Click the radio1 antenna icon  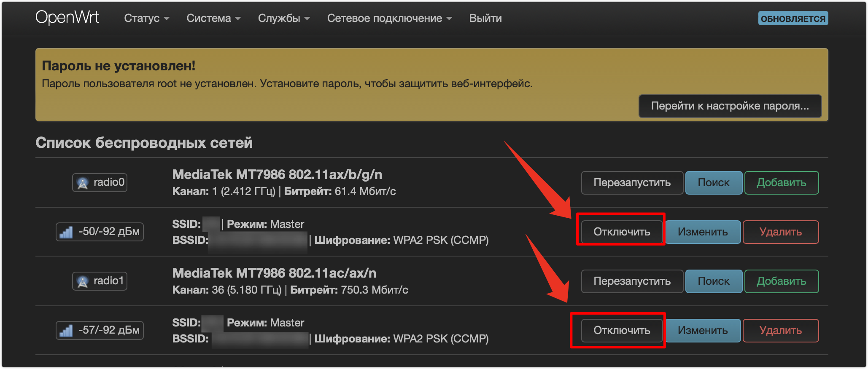83,281
